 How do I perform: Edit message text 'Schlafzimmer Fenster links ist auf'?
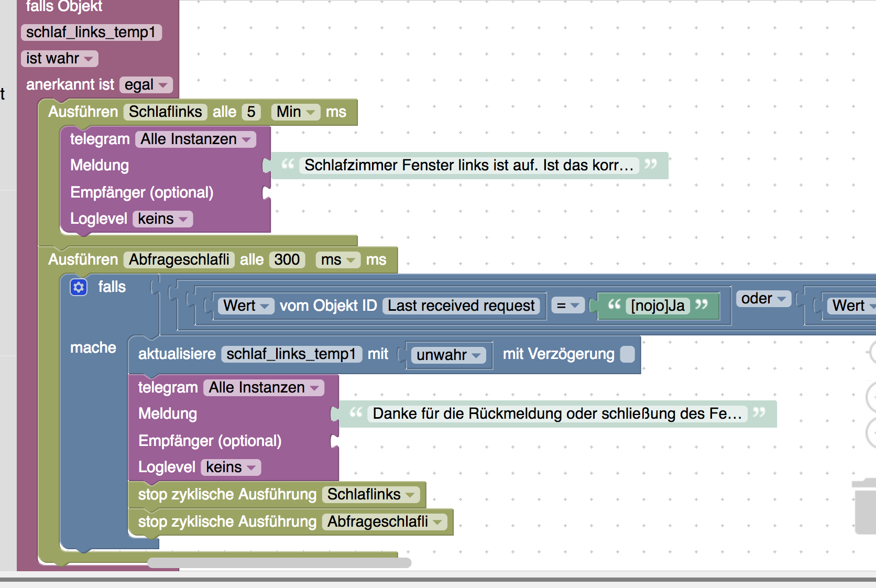point(469,166)
